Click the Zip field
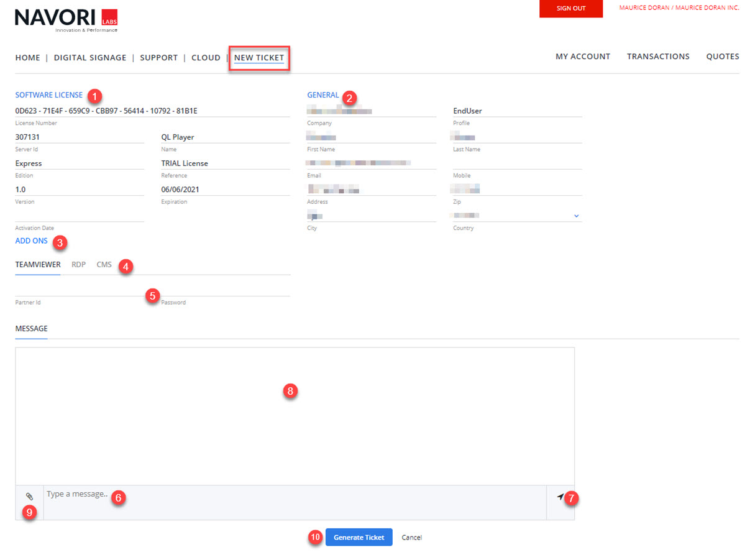Image resolution: width=745 pixels, height=560 pixels. [518, 189]
